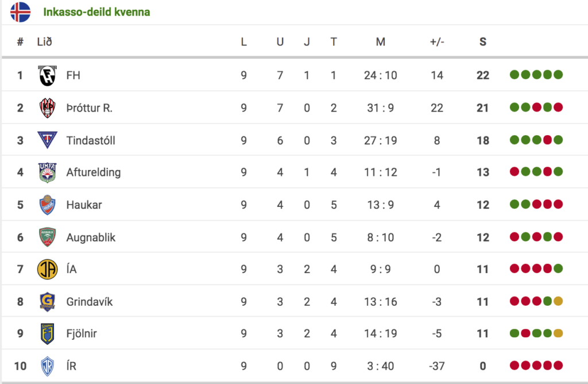This screenshot has width=588, height=384.
Task: Click the Augnablik green shield logo
Action: [47, 237]
